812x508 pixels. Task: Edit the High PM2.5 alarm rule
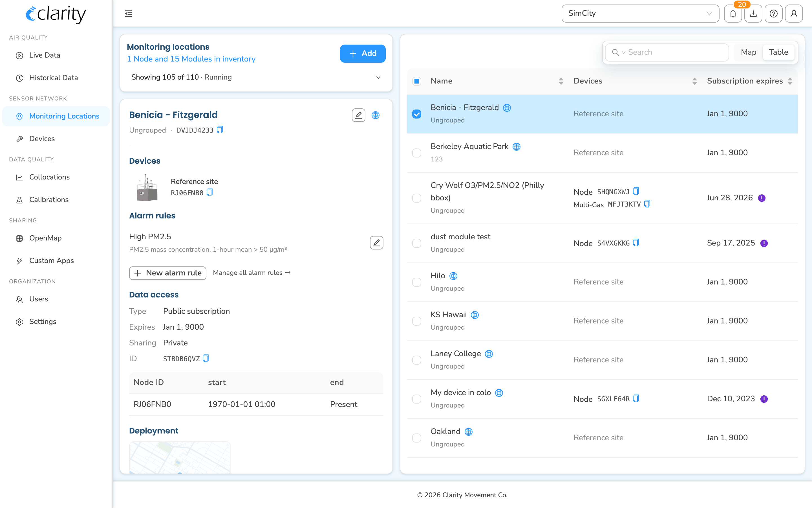coord(376,243)
